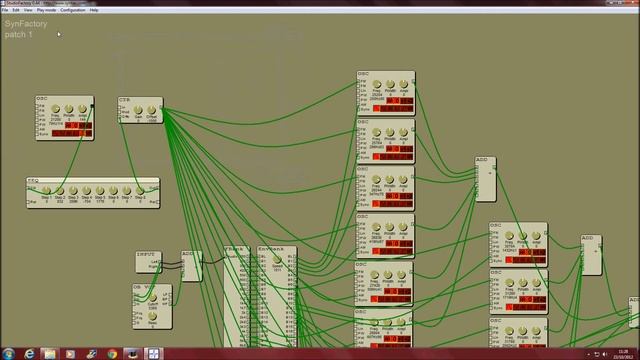
Task: Click the Step 5 knob in the SEQ module
Action: pos(100,191)
